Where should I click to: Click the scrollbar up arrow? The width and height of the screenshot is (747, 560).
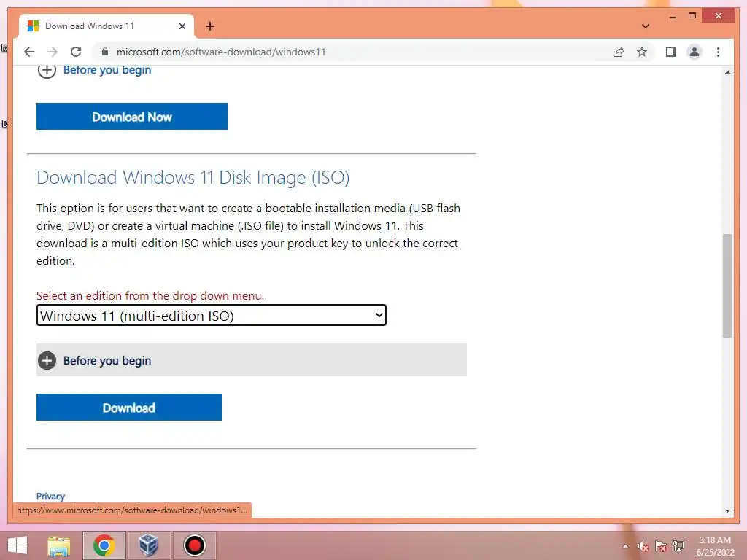tap(727, 72)
